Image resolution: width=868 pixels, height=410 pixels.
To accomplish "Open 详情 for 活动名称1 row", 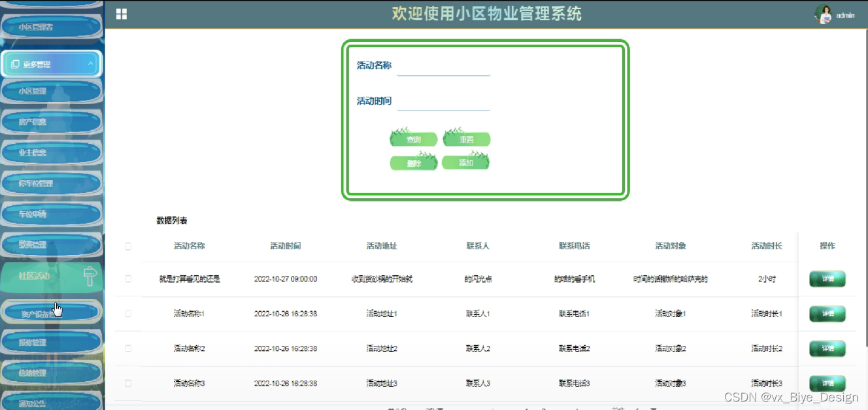I will tap(827, 314).
